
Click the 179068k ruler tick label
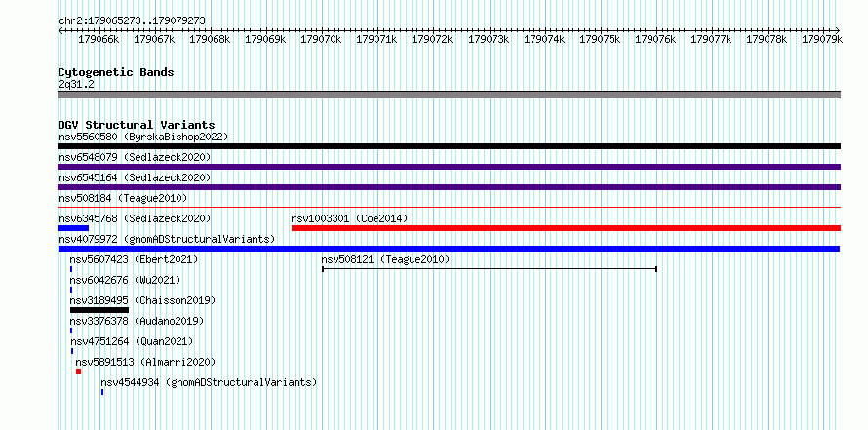tap(211, 39)
